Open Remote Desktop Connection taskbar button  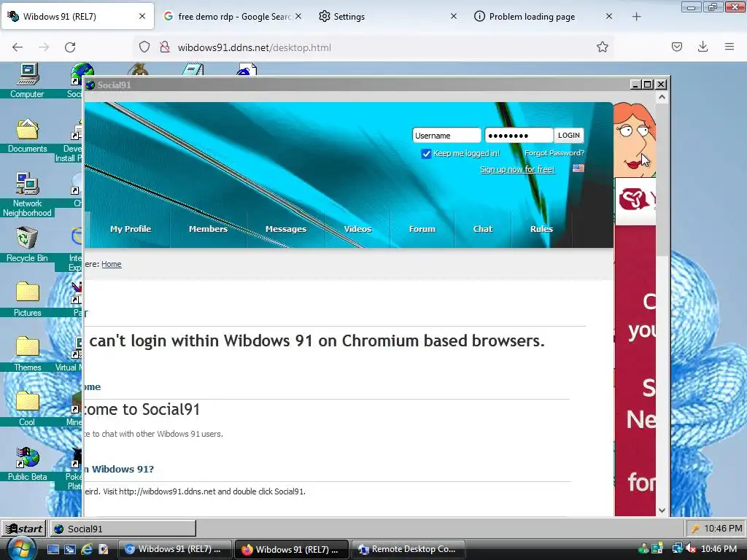click(x=408, y=549)
